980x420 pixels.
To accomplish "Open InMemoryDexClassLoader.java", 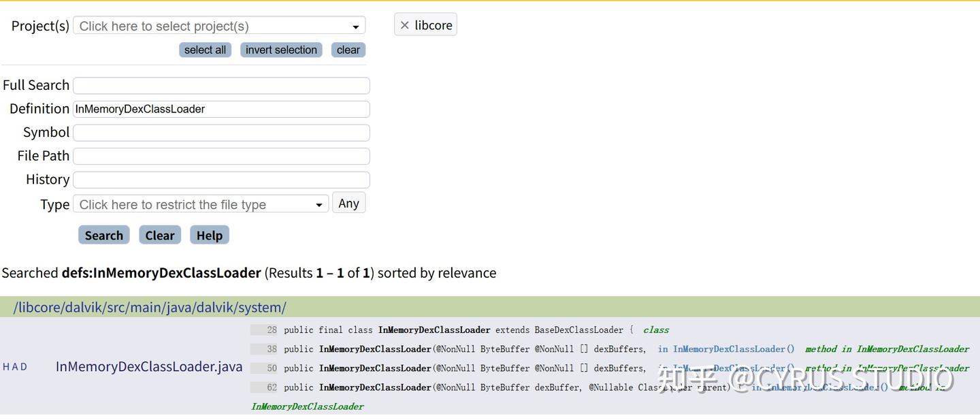I will point(148,366).
